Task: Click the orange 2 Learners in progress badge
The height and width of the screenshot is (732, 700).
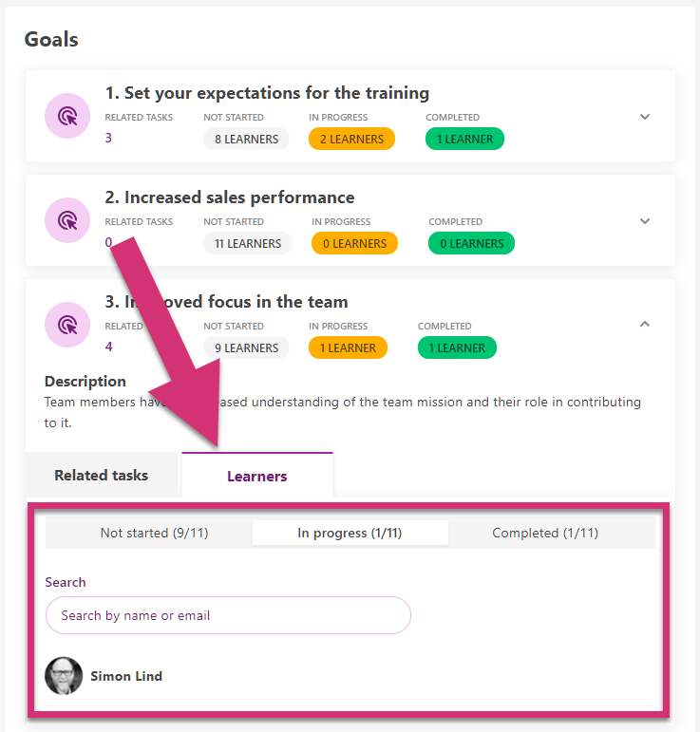Action: pyautogui.click(x=351, y=139)
